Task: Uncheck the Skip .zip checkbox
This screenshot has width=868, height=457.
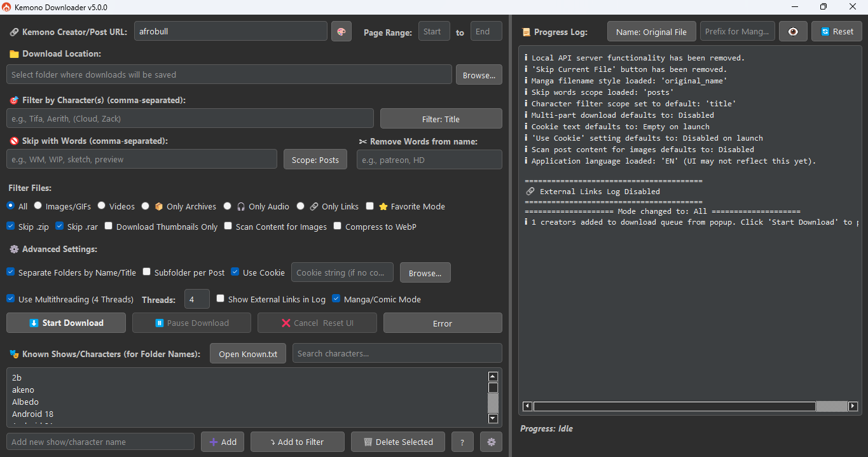Action: pos(11,226)
